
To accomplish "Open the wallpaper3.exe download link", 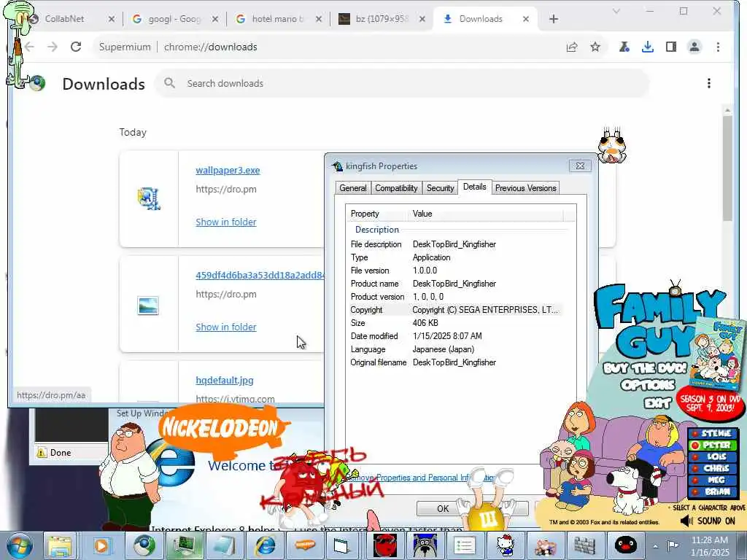I will tap(228, 171).
